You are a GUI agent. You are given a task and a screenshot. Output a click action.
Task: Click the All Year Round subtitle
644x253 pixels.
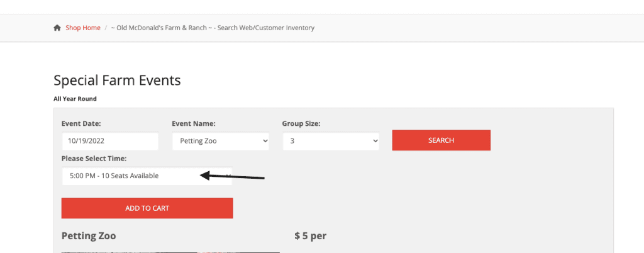click(75, 99)
